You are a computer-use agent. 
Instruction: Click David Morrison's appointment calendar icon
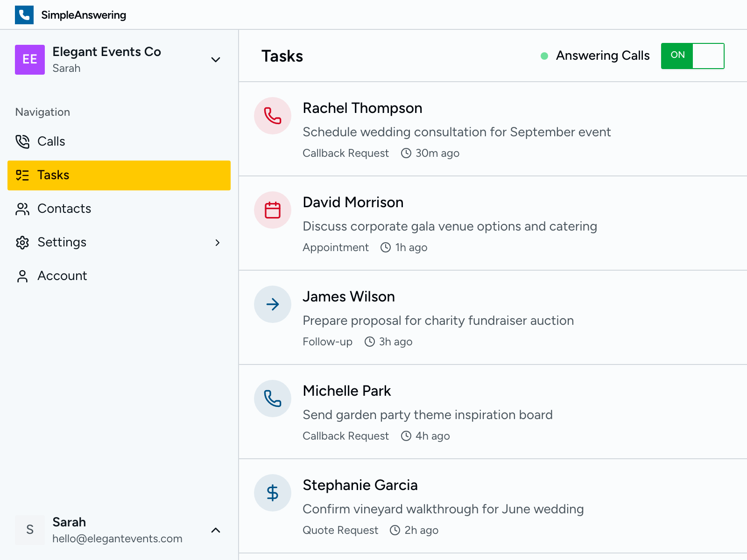(x=272, y=210)
